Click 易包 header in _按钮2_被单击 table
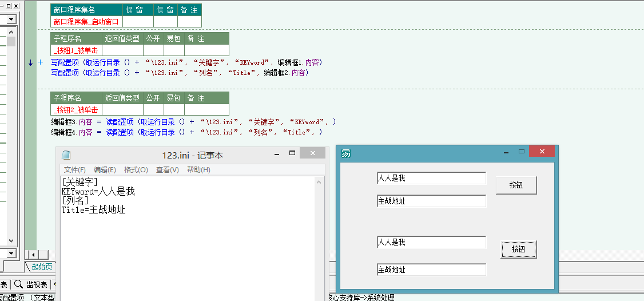644x301 pixels. click(174, 98)
